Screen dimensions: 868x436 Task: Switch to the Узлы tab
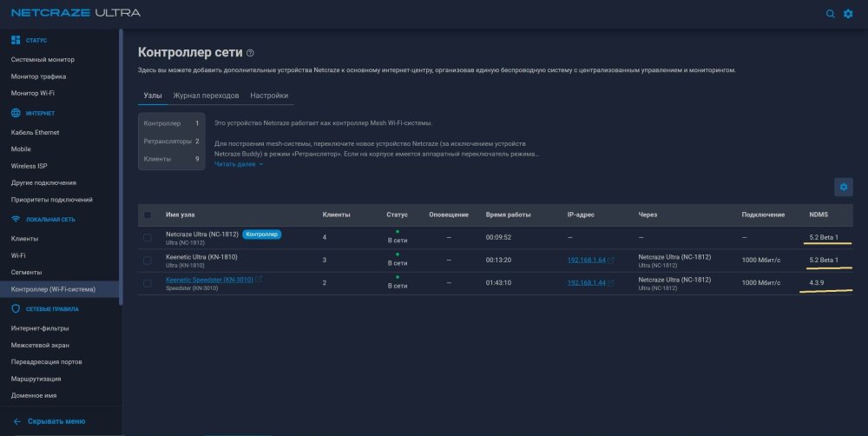coord(153,96)
